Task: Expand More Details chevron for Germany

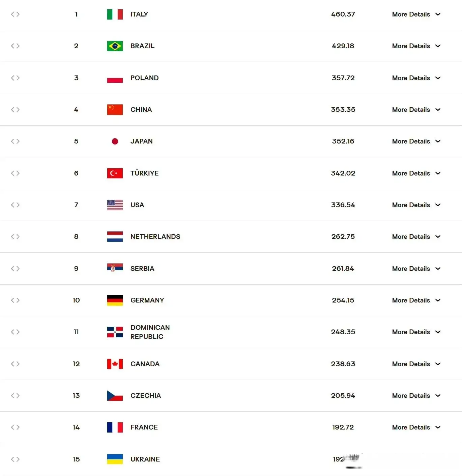Action: (x=438, y=300)
